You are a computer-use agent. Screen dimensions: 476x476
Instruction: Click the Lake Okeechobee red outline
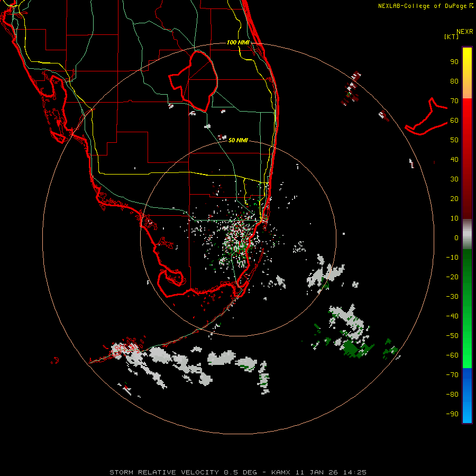point(194,81)
